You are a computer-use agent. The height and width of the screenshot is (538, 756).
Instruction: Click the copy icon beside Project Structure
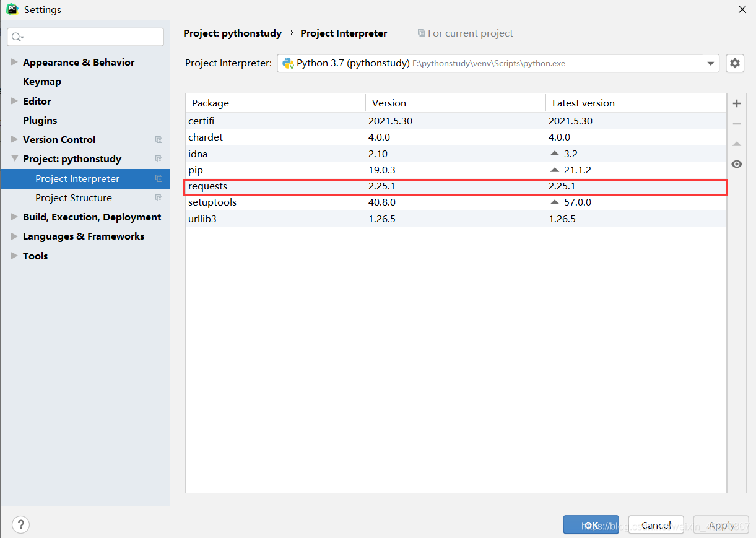(159, 198)
